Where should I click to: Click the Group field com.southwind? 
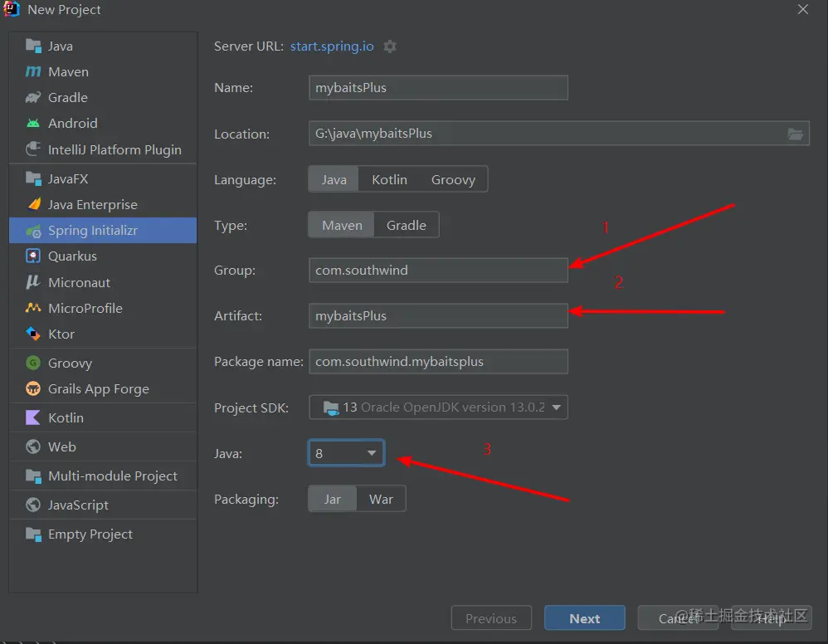click(x=438, y=270)
